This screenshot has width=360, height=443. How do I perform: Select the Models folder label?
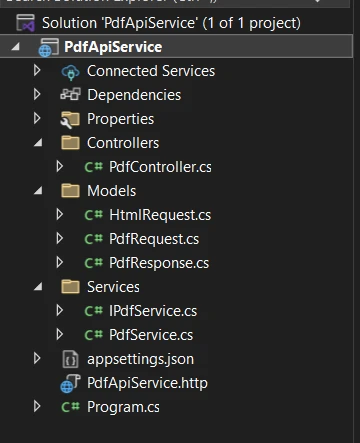pyautogui.click(x=112, y=191)
